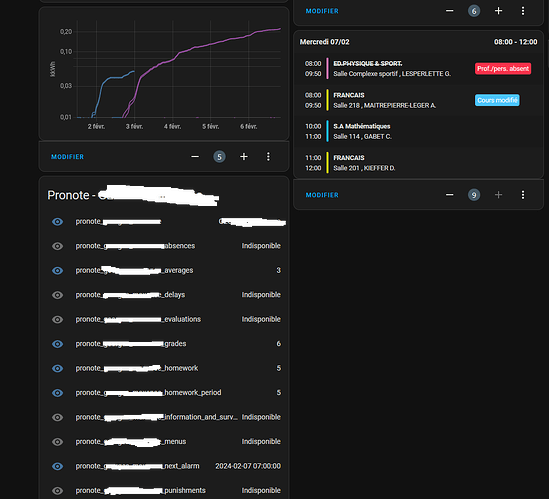Decrease position of card numbered 5
This screenshot has height=499, width=549.
coord(195,157)
